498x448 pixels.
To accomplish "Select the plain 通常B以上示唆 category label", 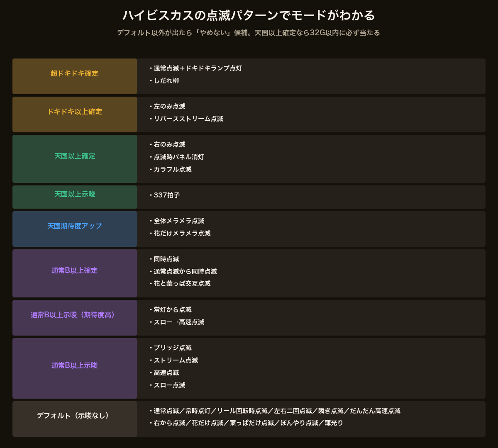I will click(75, 365).
